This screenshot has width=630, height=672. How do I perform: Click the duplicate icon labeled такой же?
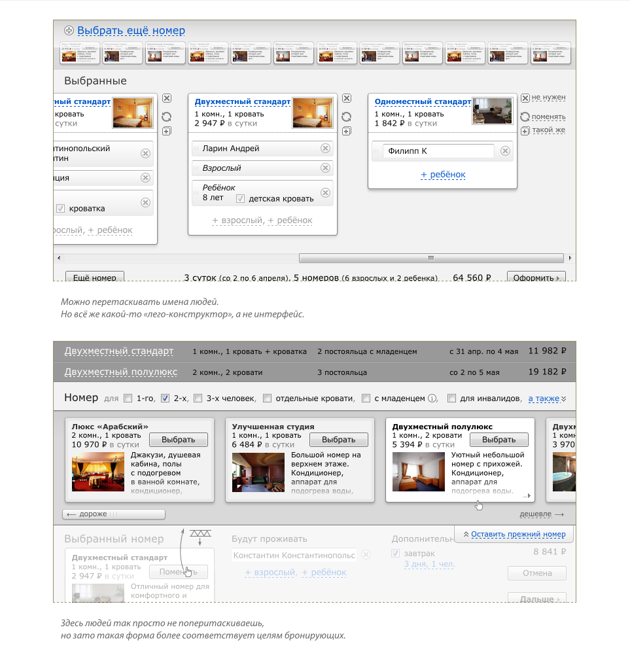525,131
